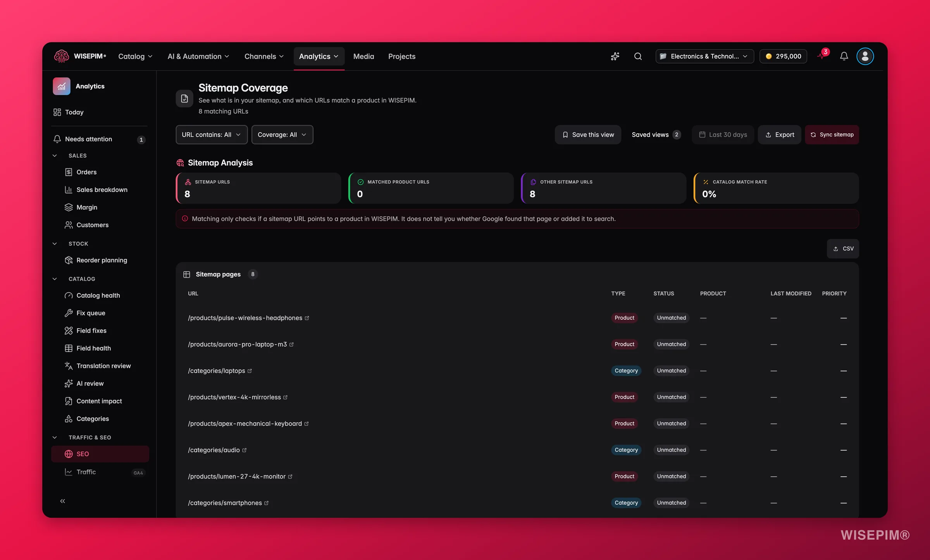Open the Catalog menu in top navigation
Screen dimensions: 930x560
coord(135,56)
